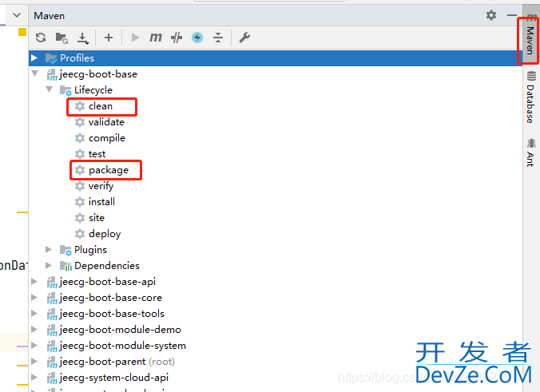The height and width of the screenshot is (392, 540).
Task: Click gear icon beside install goal
Action: coord(80,202)
